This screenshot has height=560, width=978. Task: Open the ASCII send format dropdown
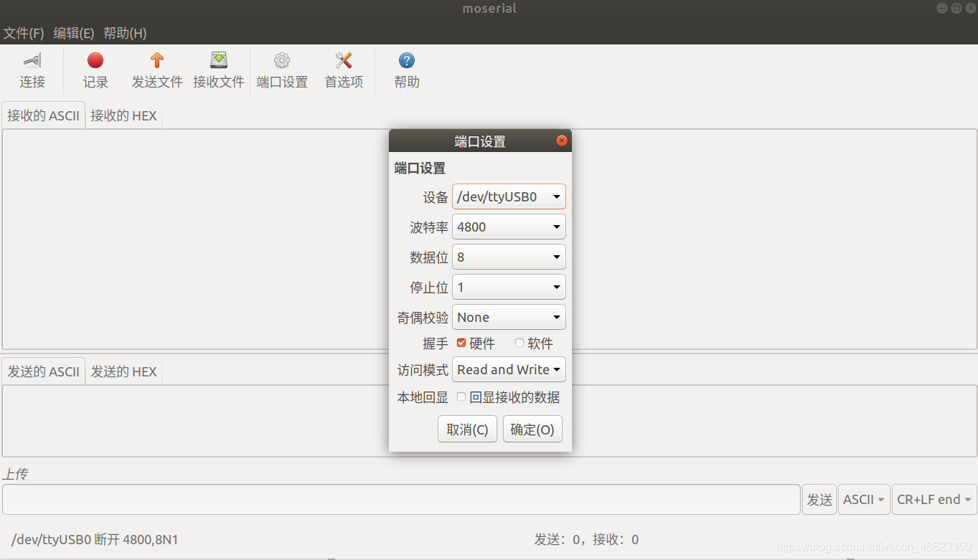pos(864,499)
